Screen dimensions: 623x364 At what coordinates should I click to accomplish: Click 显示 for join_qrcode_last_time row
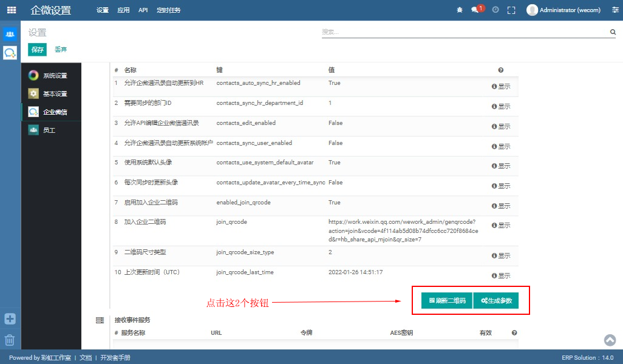click(501, 275)
